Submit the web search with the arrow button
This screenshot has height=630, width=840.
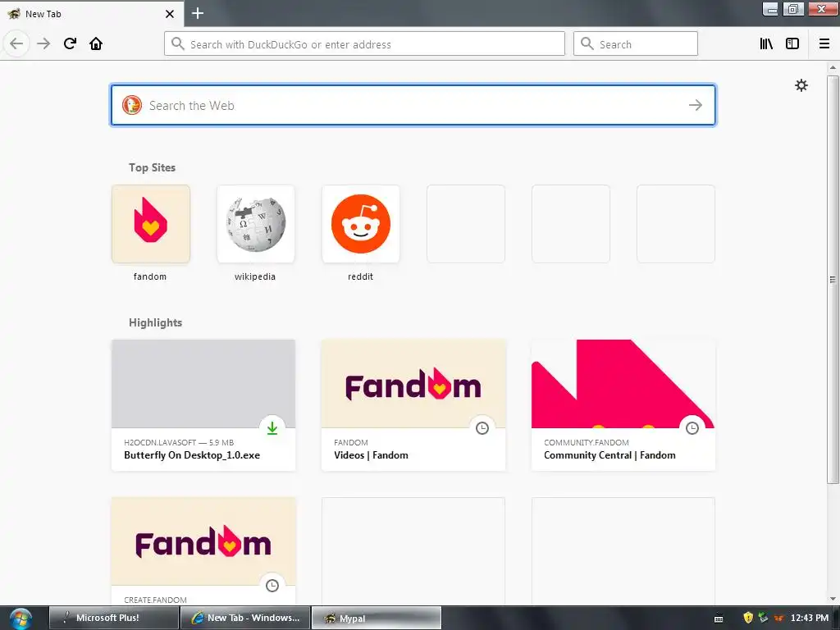[x=696, y=105]
